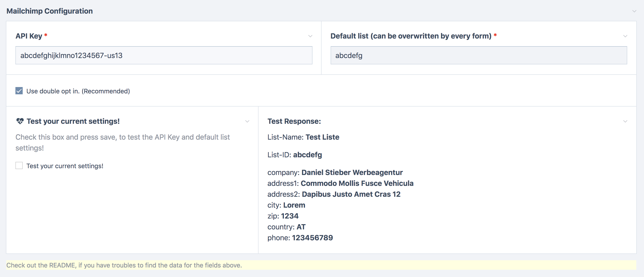Screen dimensions: 644x277
Task: Click the Test Liste list name value
Action: tap(322, 137)
